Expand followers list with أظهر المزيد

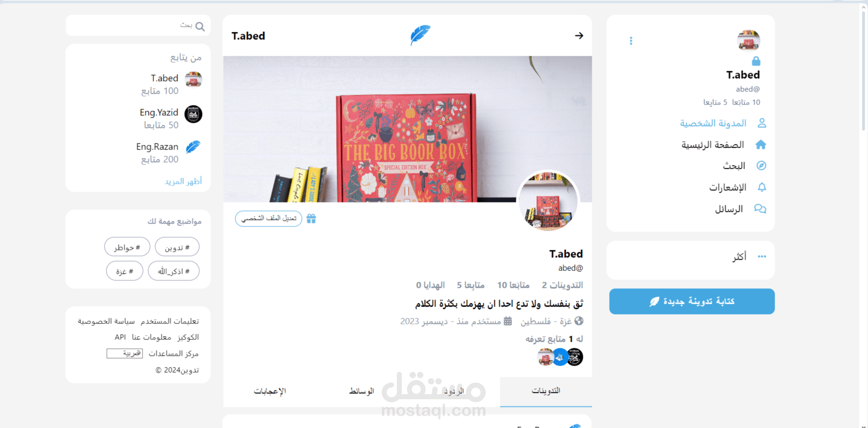pos(183,181)
